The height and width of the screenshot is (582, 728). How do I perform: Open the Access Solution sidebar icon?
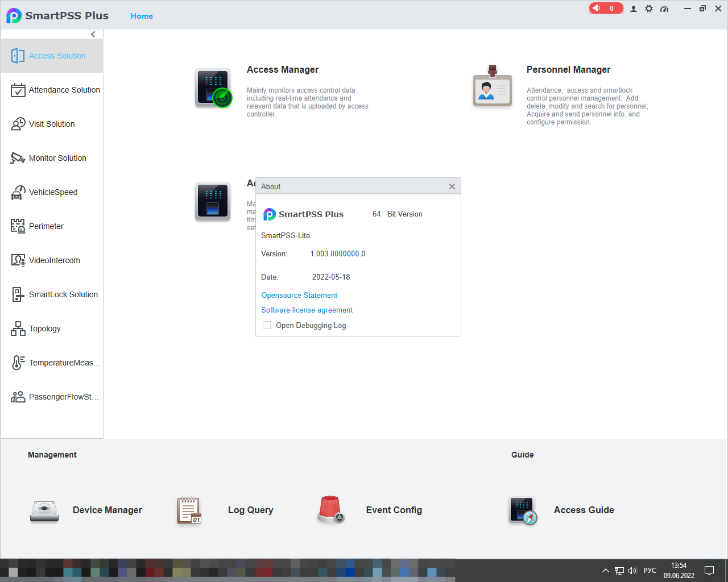[18, 56]
